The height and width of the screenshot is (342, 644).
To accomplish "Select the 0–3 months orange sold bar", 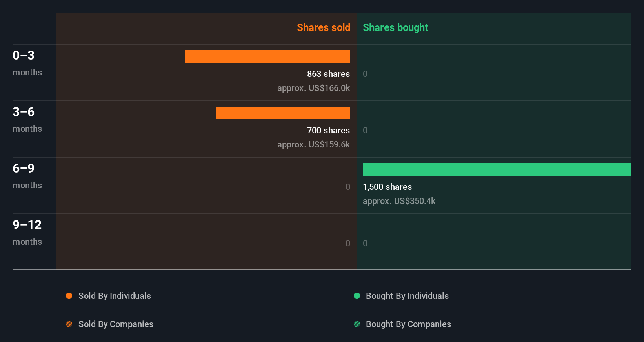I will click(267, 56).
